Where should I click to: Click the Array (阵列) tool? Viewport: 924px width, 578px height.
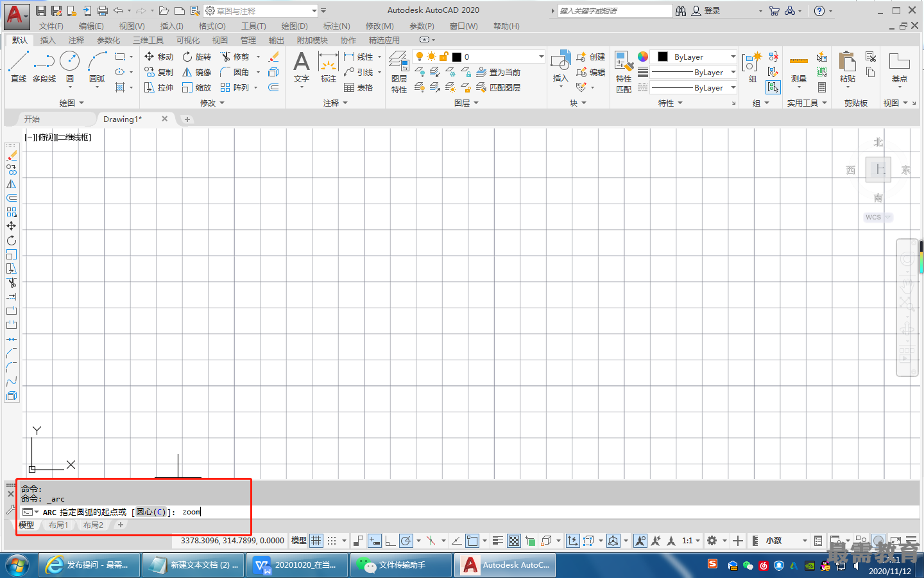coord(235,87)
